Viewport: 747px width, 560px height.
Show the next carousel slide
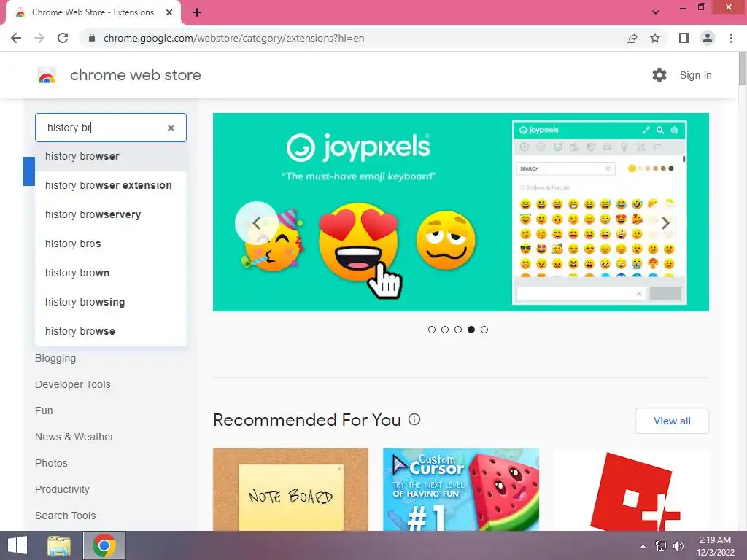pyautogui.click(x=665, y=223)
